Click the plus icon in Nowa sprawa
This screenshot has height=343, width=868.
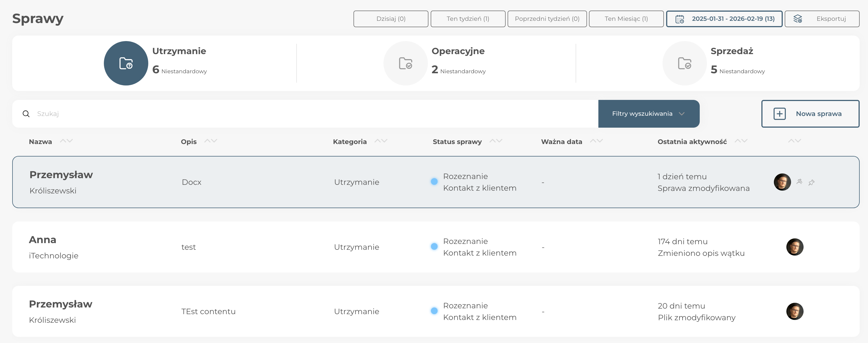click(779, 114)
